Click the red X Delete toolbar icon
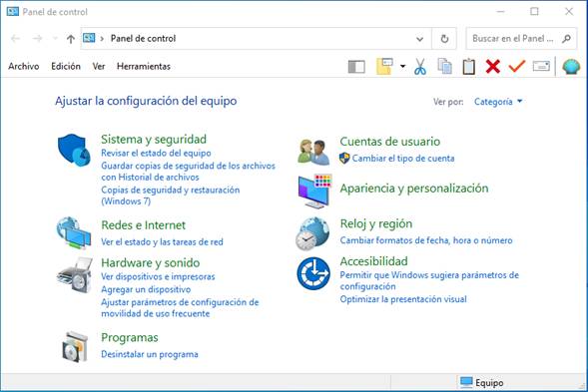This screenshot has width=588, height=392. coord(493,67)
